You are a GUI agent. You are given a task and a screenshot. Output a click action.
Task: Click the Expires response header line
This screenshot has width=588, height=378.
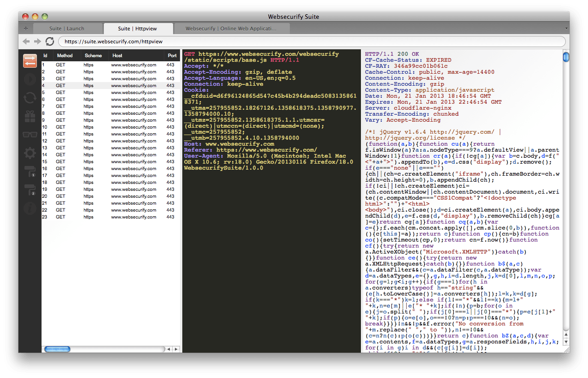pos(433,102)
